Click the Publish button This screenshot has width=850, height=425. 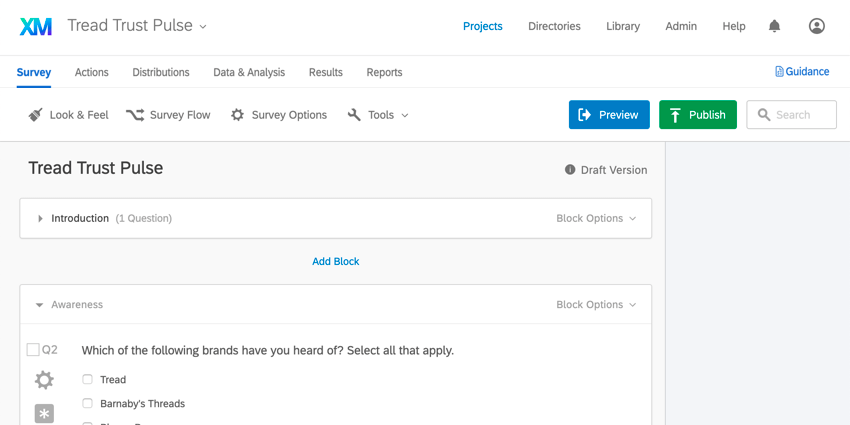pyautogui.click(x=698, y=114)
